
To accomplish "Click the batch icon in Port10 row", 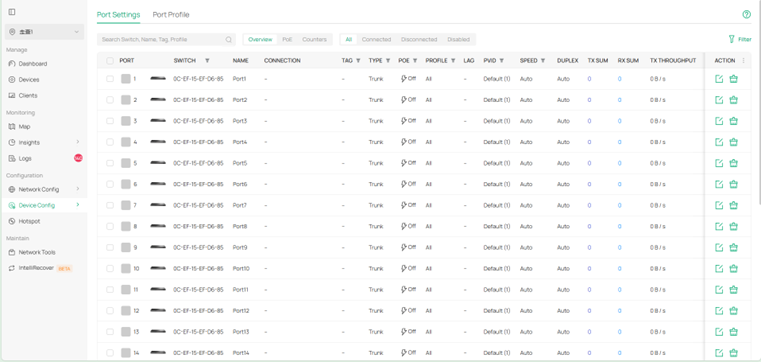I will [x=733, y=268].
